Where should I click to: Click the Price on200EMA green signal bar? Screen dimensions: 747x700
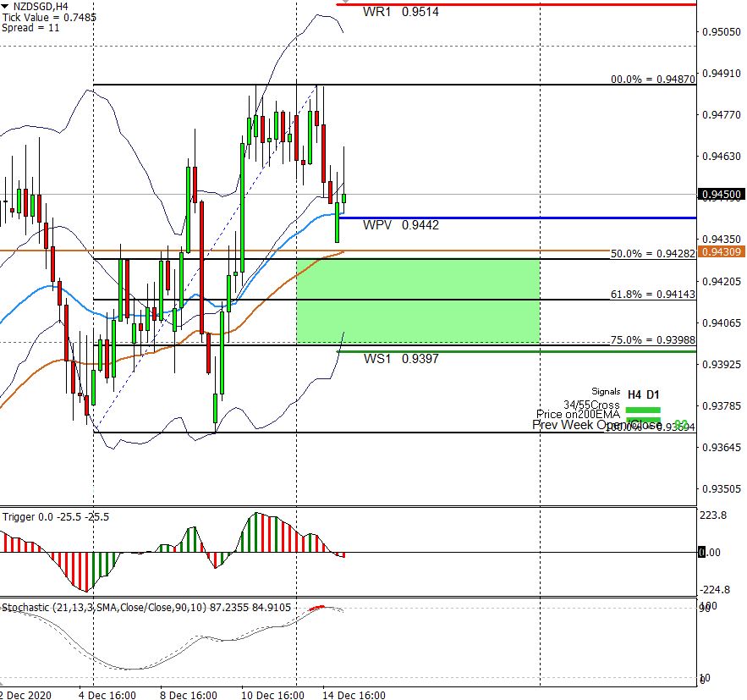(x=642, y=418)
